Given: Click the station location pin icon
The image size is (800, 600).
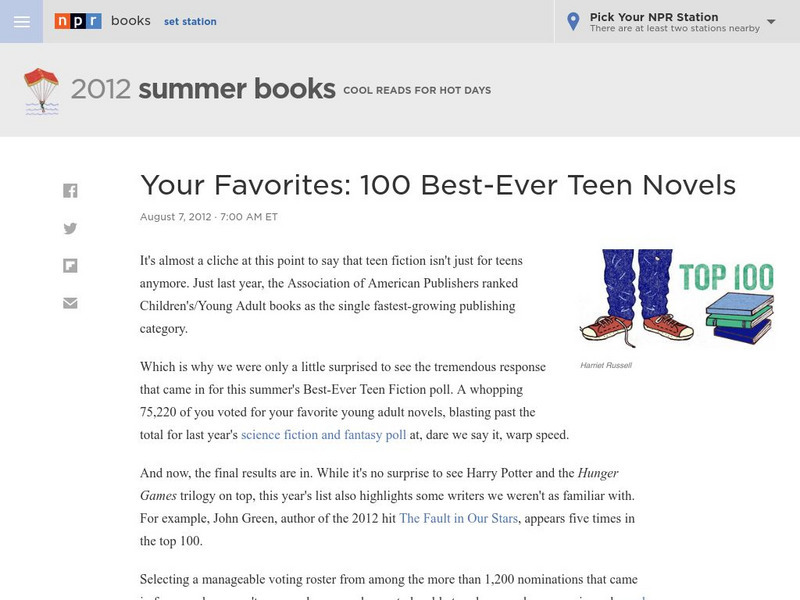Looking at the screenshot, I should 573,22.
